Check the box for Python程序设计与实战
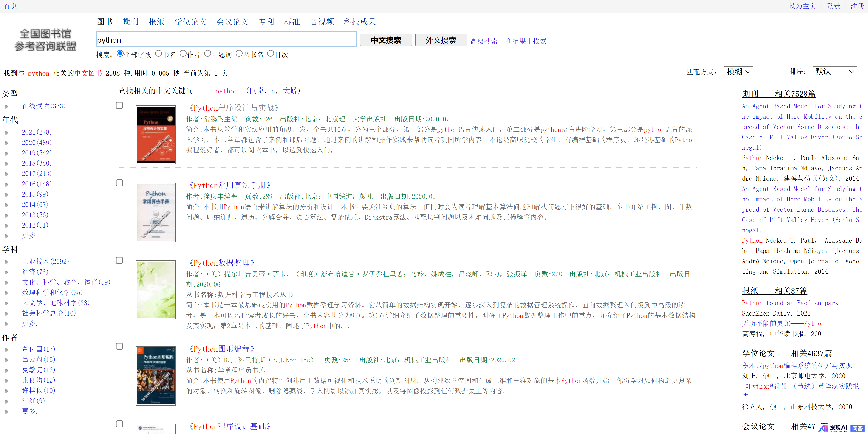This screenshot has height=434, width=868. click(x=119, y=105)
